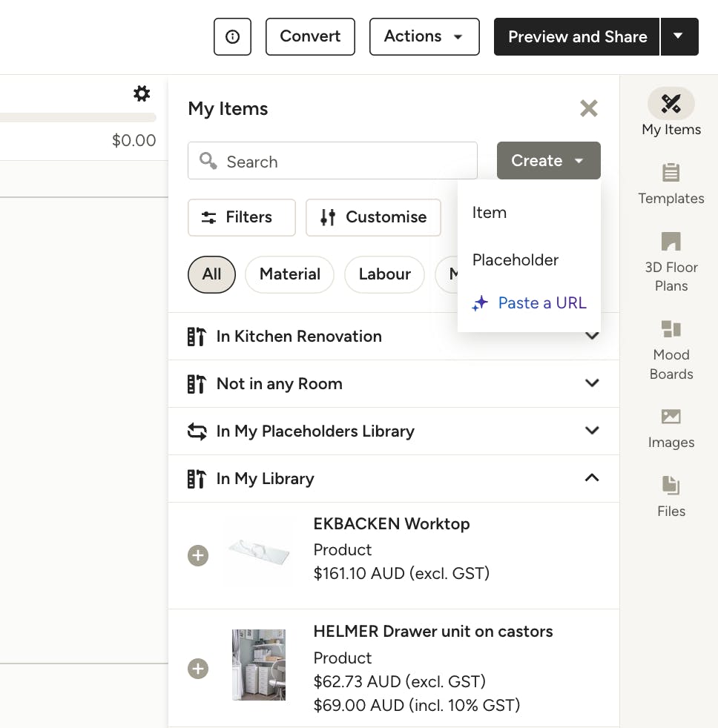
Task: Open settings via the gear icon
Action: 141,93
